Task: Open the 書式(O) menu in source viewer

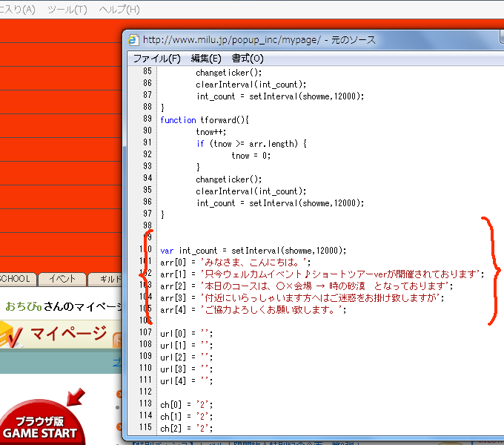Action: [247, 59]
